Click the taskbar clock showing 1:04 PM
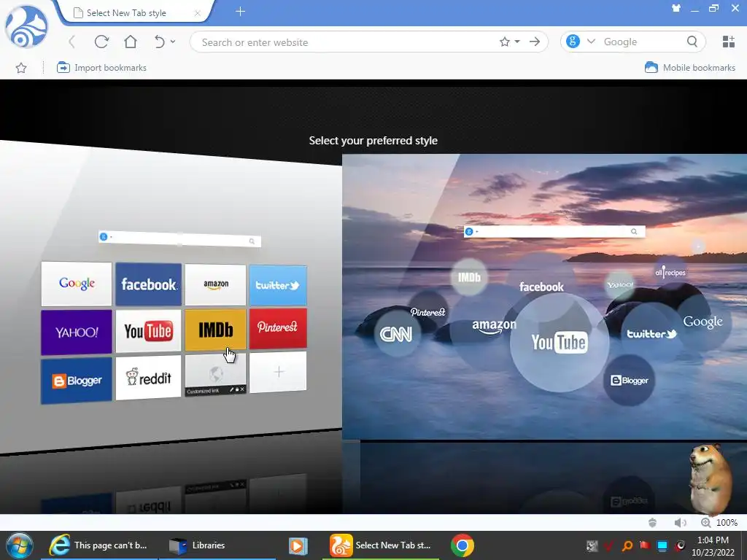The height and width of the screenshot is (560, 747). (x=713, y=540)
